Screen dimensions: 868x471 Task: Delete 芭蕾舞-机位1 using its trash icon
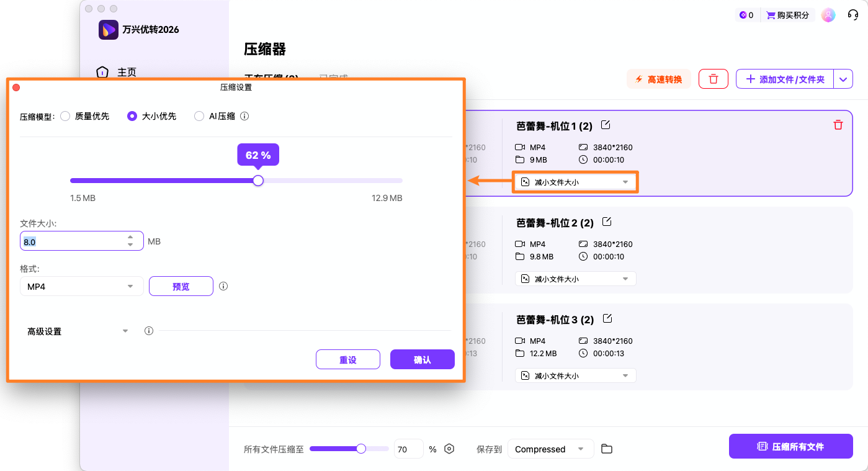point(838,125)
